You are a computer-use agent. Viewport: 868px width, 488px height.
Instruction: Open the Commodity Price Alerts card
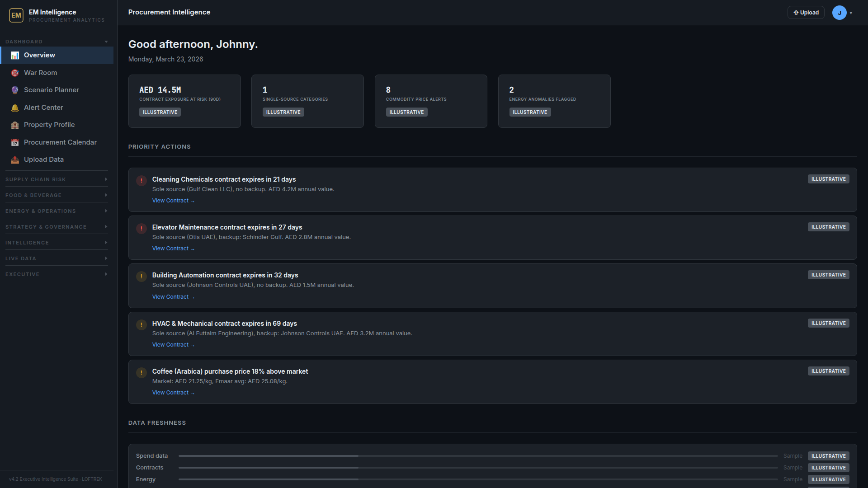431,101
